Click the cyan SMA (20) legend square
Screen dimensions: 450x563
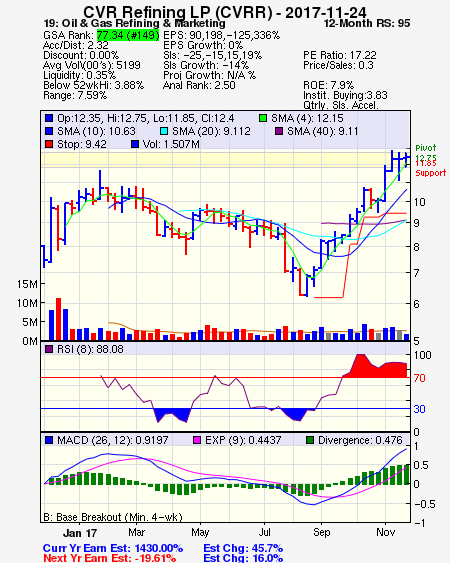tap(164, 131)
